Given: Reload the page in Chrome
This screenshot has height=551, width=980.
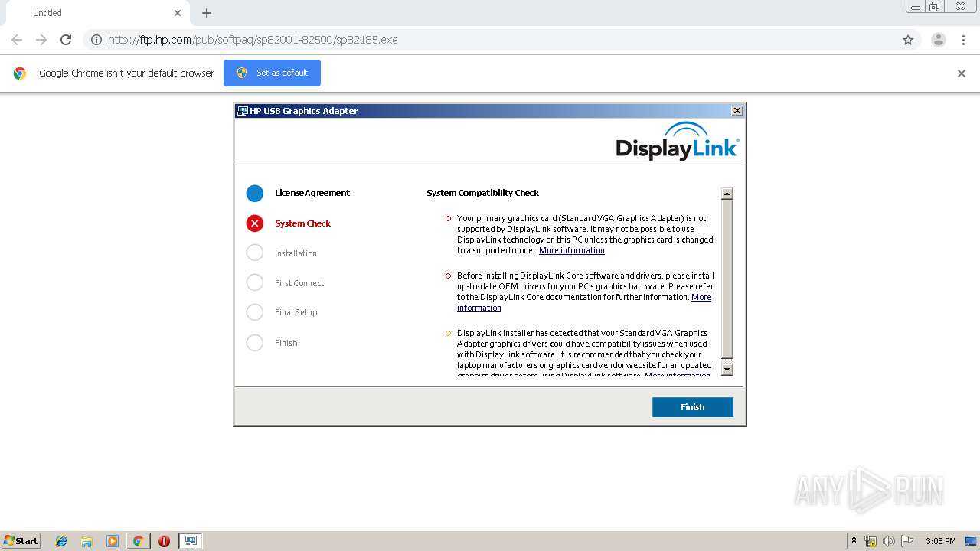Looking at the screenshot, I should click(66, 40).
